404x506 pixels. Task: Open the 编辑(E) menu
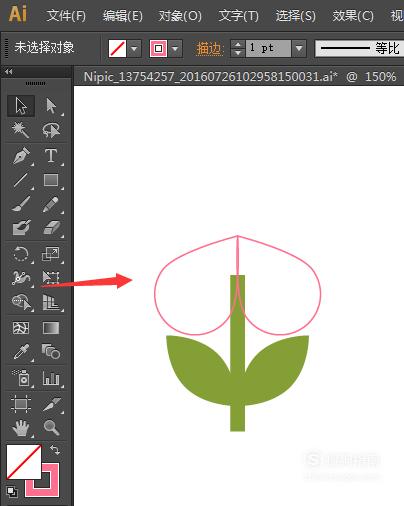click(x=123, y=16)
